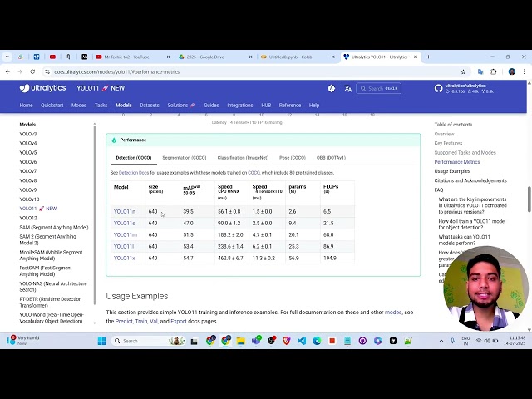Open YOLOv10 in Models sidebar
The image size is (532, 399).
[x=29, y=199]
